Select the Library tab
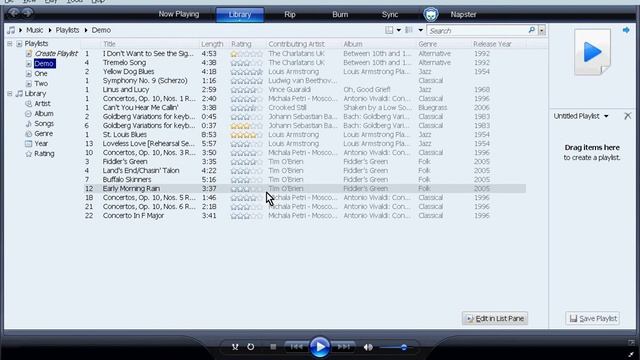Viewport: 640px width, 360px height. [x=240, y=15]
